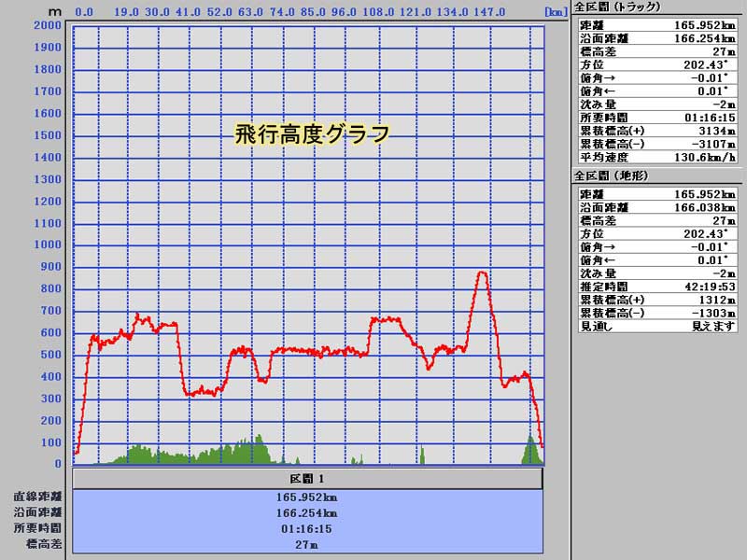
Task: Select the 全区間 (地形) panel header
Action: coord(612,175)
